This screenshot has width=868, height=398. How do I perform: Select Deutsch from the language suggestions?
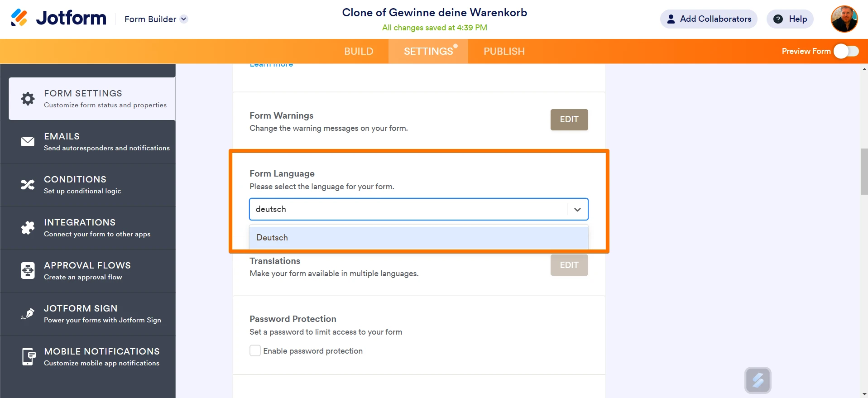(x=272, y=237)
